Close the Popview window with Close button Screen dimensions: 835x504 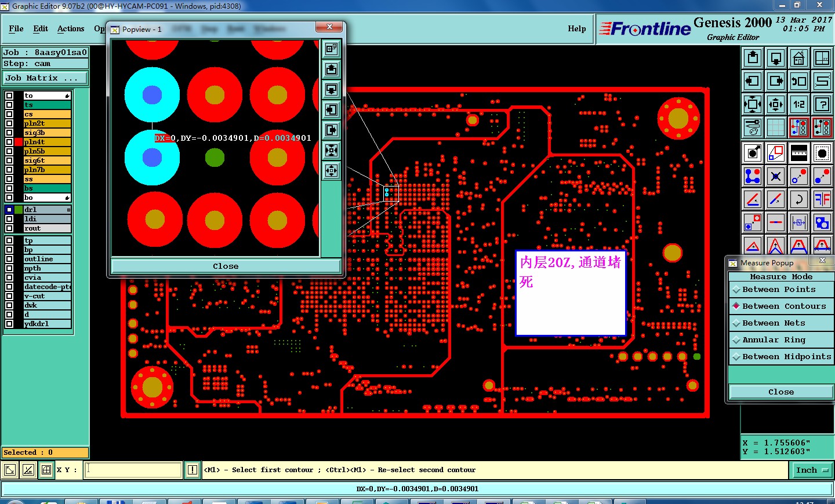point(226,266)
